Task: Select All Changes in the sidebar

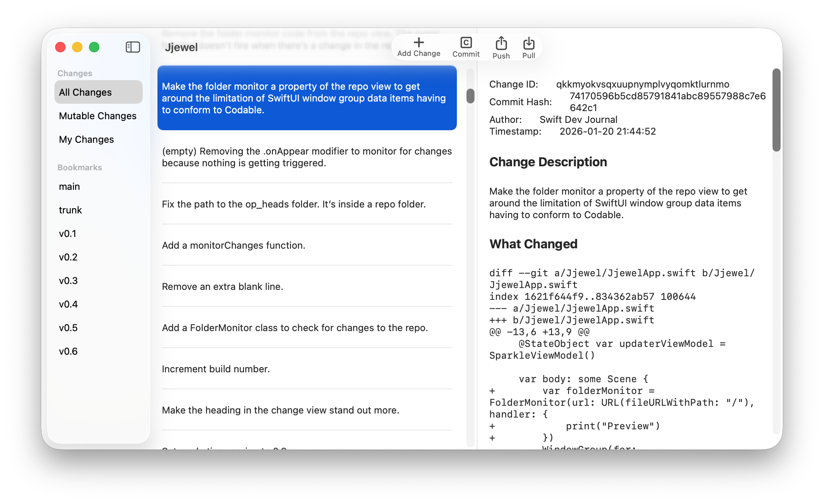Action: (98, 92)
